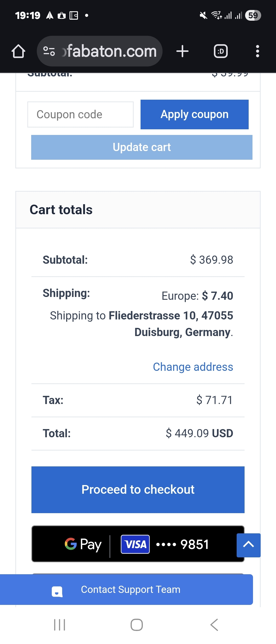Tap the scroll-to-top arrow button
This screenshot has height=644, width=276.
tap(248, 545)
